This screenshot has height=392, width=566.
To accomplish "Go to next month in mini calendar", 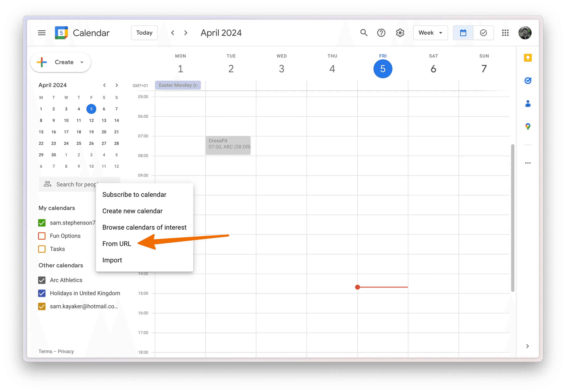I will 117,85.
